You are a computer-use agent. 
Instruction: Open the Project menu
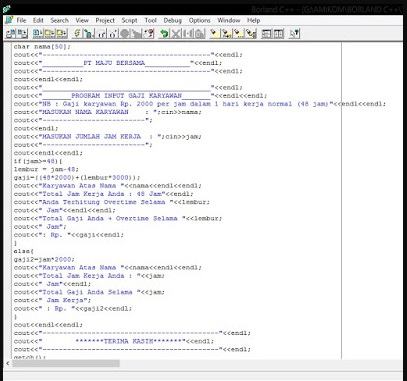click(105, 20)
